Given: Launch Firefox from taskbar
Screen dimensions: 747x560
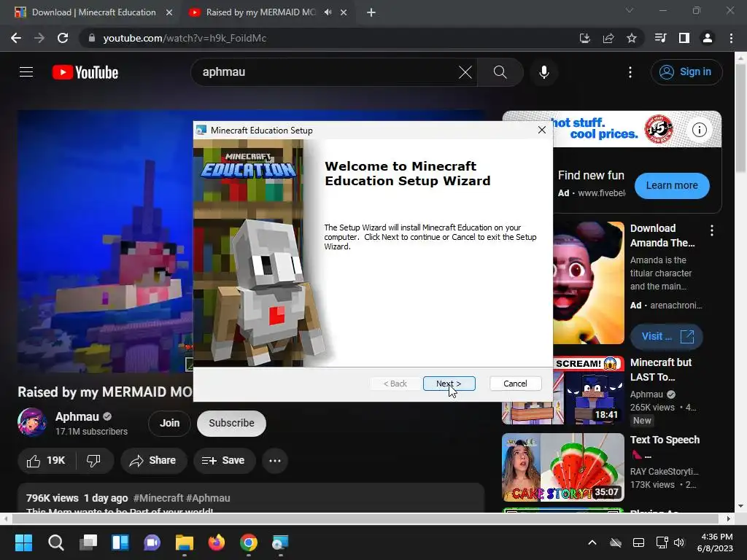Looking at the screenshot, I should coord(217,542).
